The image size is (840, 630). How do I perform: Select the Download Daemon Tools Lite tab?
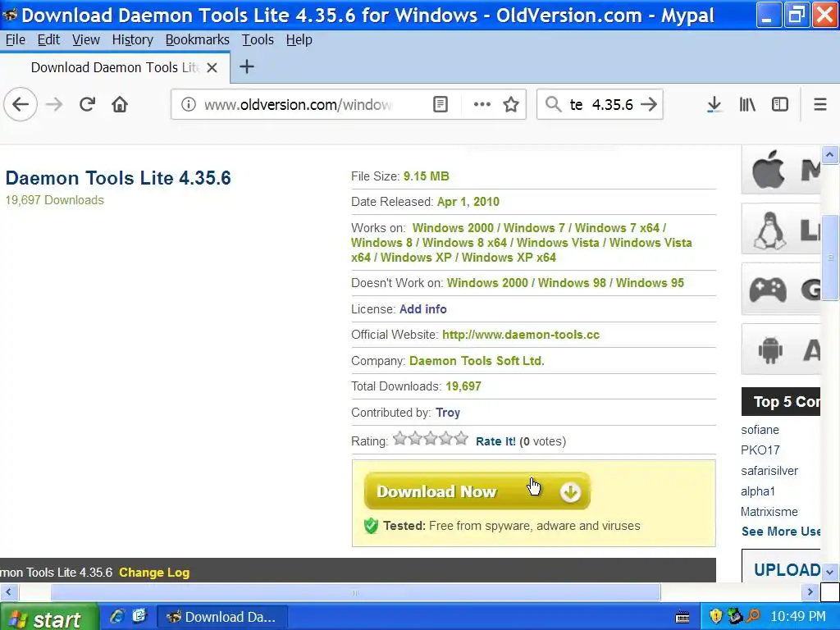[x=115, y=67]
